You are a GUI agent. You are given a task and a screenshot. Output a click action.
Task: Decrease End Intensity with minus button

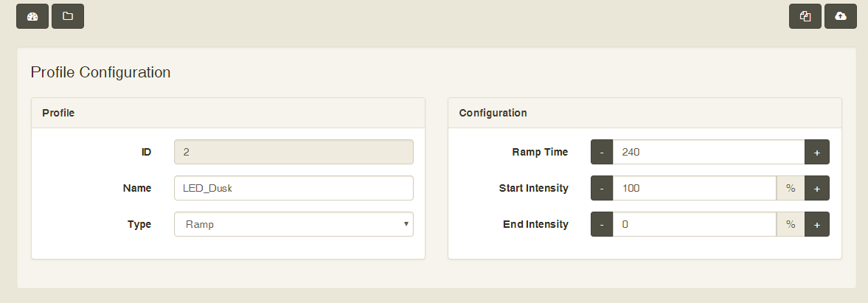click(x=602, y=224)
